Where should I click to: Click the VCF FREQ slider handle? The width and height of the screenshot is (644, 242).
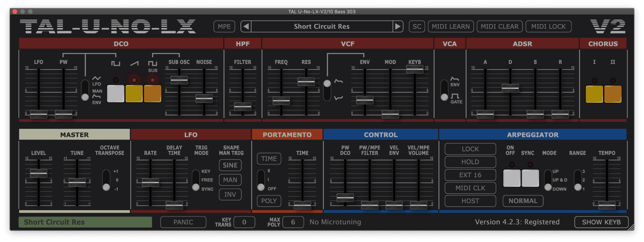click(x=281, y=101)
